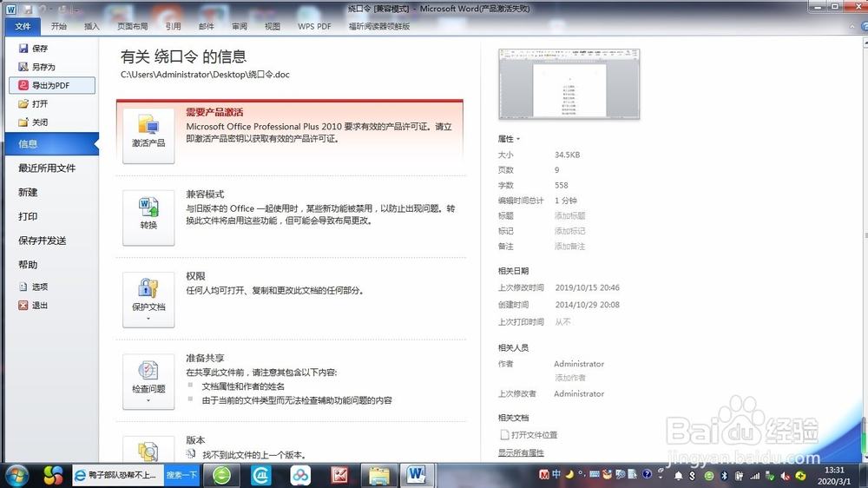Click the 转换 convert button

point(148,218)
